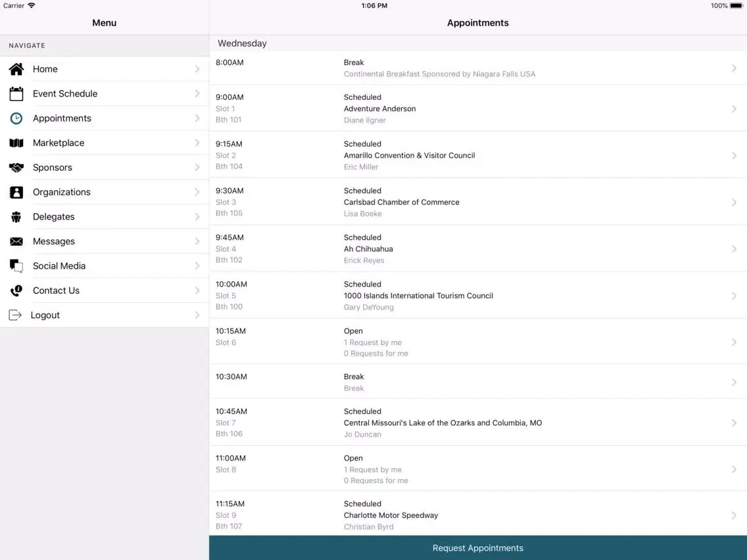747x560 pixels.
Task: Tap the chevron on the Amarillo Convention row
Action: pos(734,155)
